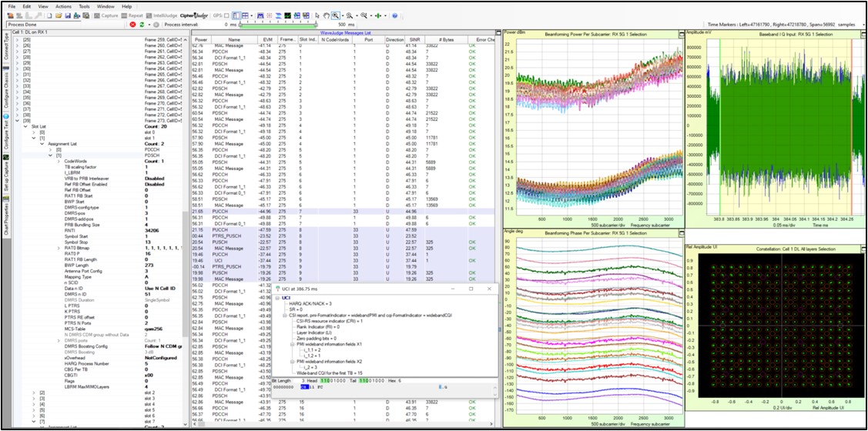
Task: Open dropdown next to green refresh icon
Action: 149,25
